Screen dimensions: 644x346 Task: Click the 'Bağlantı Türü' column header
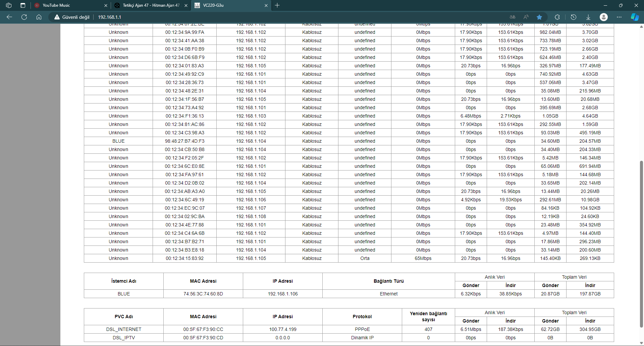tap(389, 281)
